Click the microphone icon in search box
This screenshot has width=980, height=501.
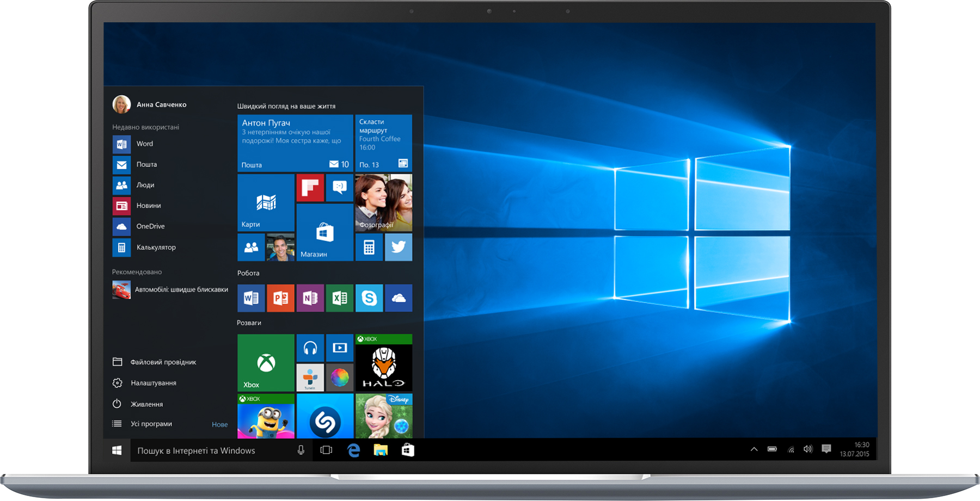[x=301, y=450]
